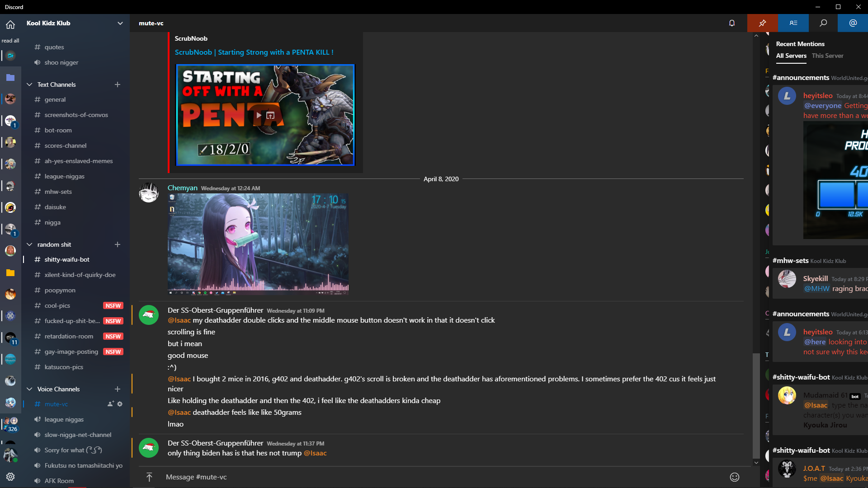This screenshot has height=488, width=868.
Task: Toggle the recent mentions @ button
Action: click(x=853, y=23)
